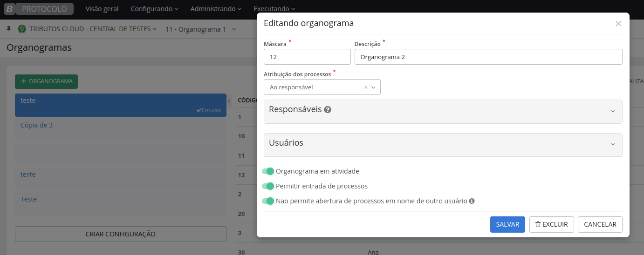Click the PROTOCOLO badge
The image size is (644, 255).
click(44, 9)
